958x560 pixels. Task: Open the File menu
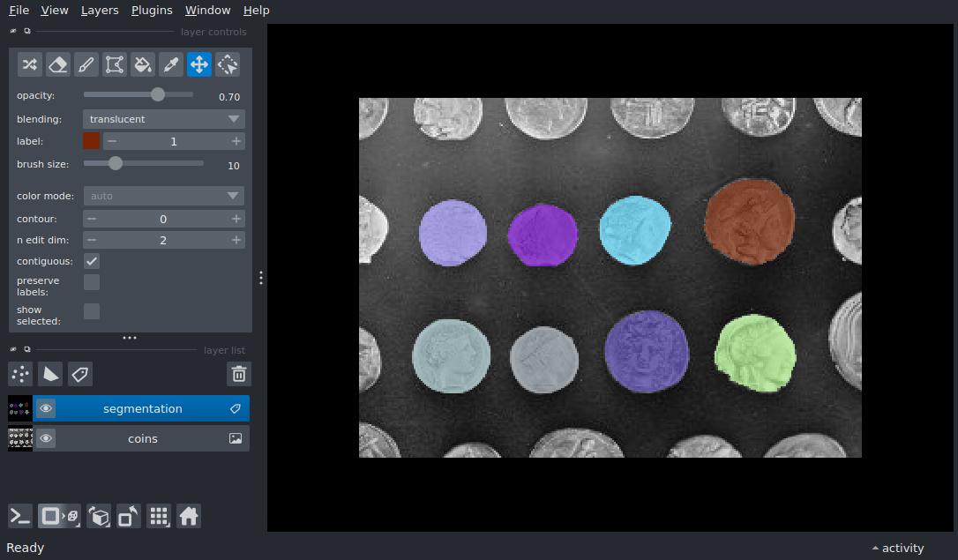[19, 11]
